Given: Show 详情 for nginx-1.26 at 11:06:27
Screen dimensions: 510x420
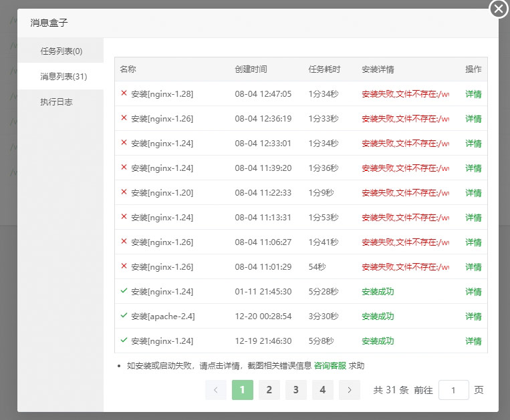Looking at the screenshot, I should tap(473, 242).
